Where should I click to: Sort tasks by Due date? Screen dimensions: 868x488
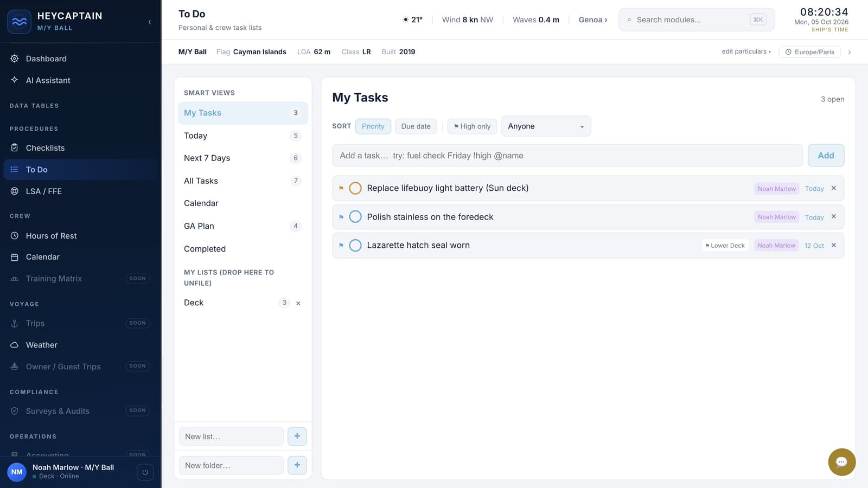416,126
